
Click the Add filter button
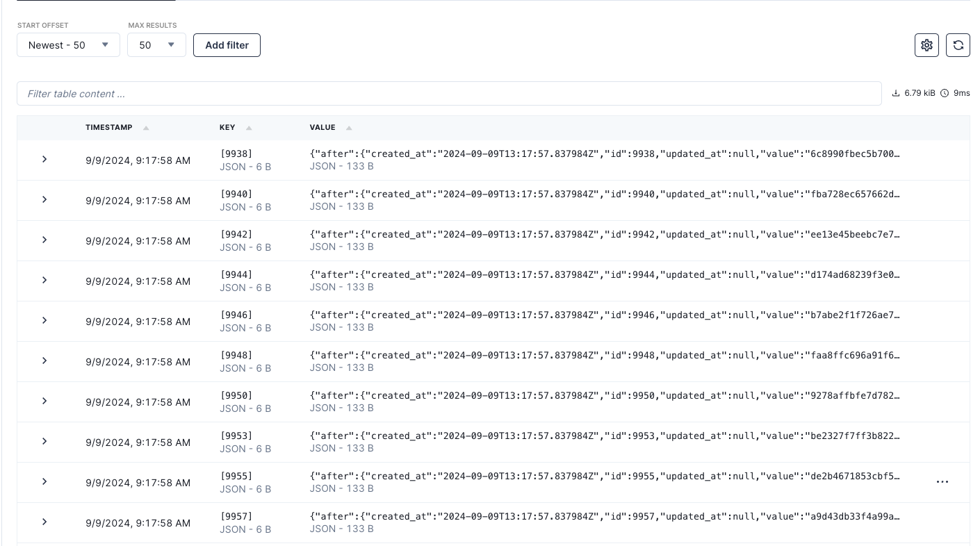(x=227, y=45)
